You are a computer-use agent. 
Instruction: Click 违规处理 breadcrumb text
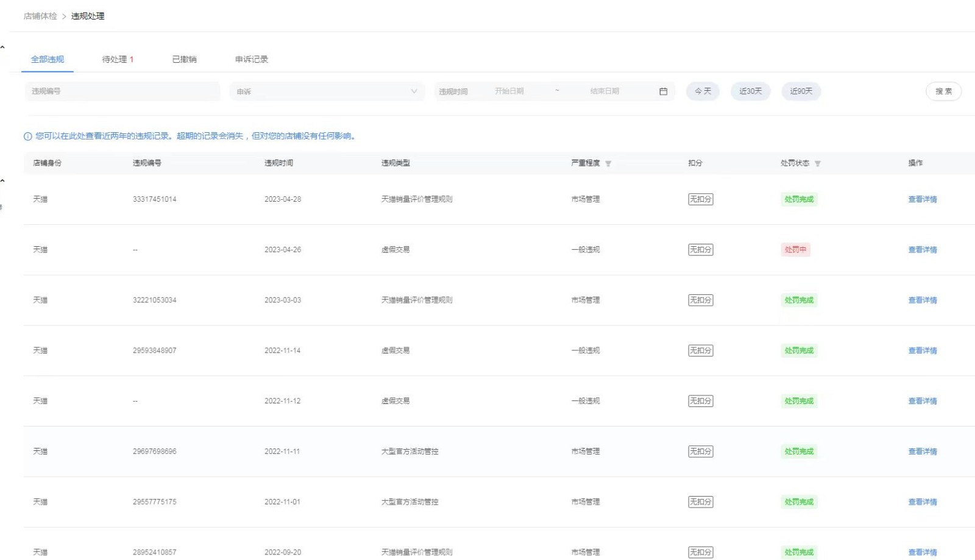(x=88, y=16)
